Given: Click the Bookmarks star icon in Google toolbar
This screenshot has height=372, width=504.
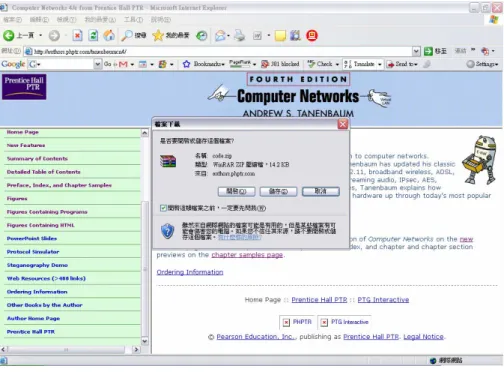Looking at the screenshot, I should coord(186,64).
